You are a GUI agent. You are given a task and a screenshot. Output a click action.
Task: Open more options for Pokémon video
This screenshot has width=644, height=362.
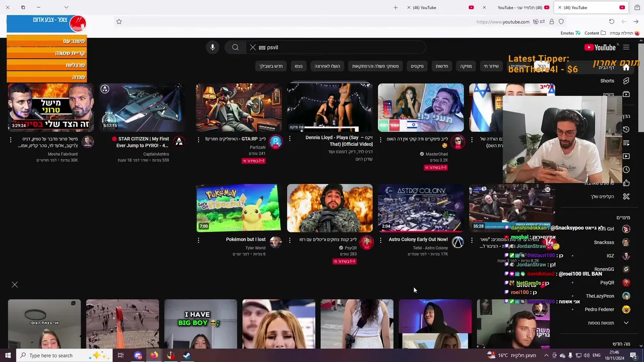pyautogui.click(x=198, y=240)
